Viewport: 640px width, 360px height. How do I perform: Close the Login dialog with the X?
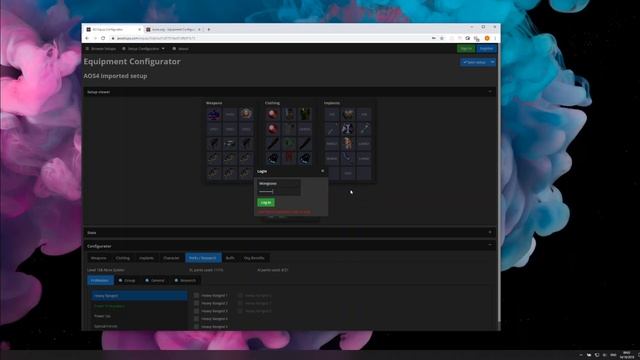[322, 171]
